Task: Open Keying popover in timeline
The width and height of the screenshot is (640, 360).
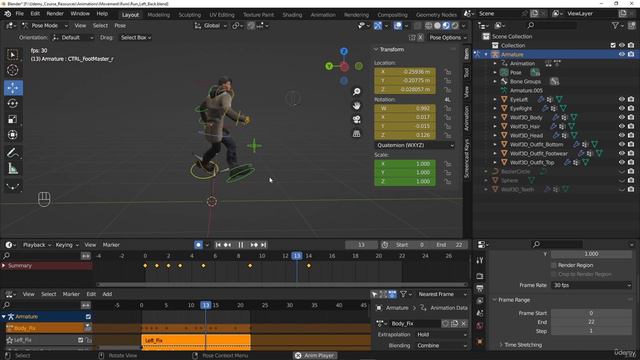Action: 67,245
